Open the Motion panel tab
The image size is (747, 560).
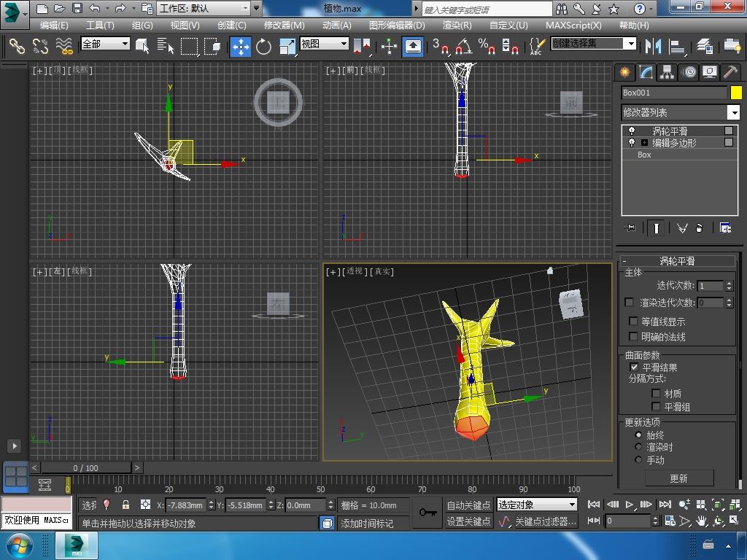tap(689, 72)
